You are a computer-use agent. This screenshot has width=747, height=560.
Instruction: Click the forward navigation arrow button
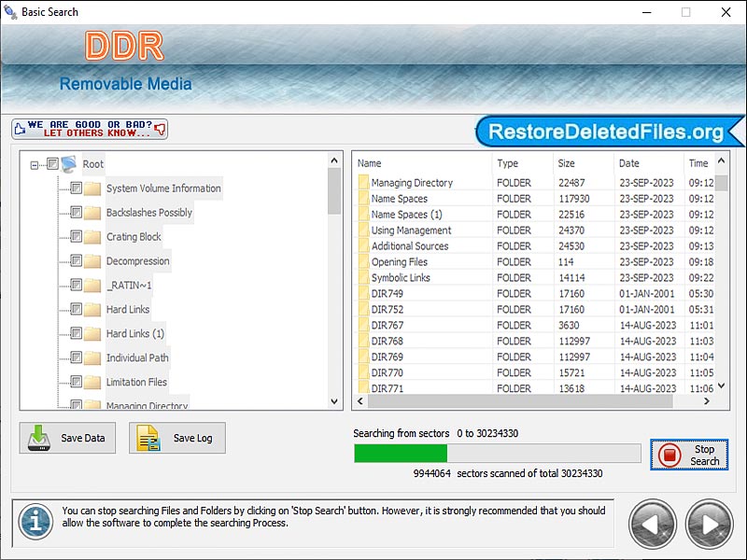tap(709, 524)
